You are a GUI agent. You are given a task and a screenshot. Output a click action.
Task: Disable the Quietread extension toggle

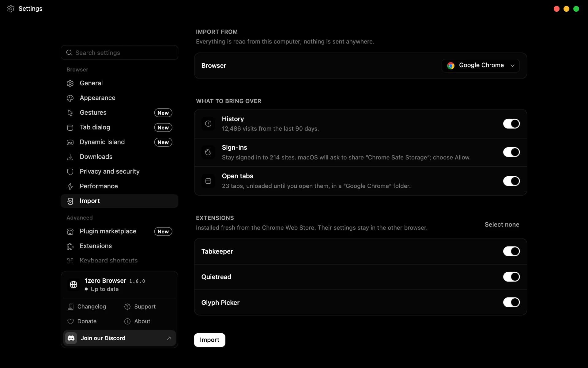[511, 277]
